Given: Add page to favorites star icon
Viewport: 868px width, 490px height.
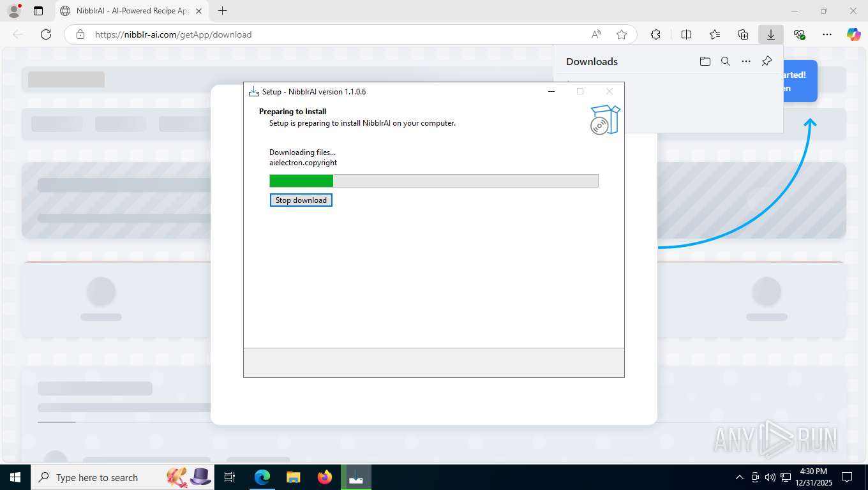Looking at the screenshot, I should (622, 34).
